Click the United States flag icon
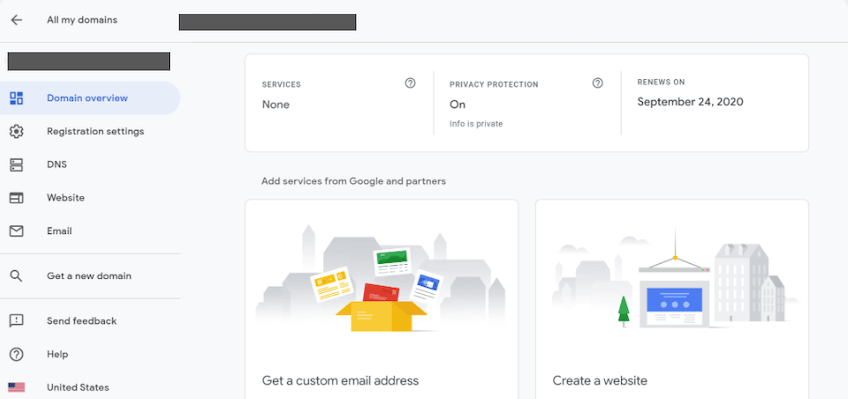848x399 pixels. pos(17,388)
